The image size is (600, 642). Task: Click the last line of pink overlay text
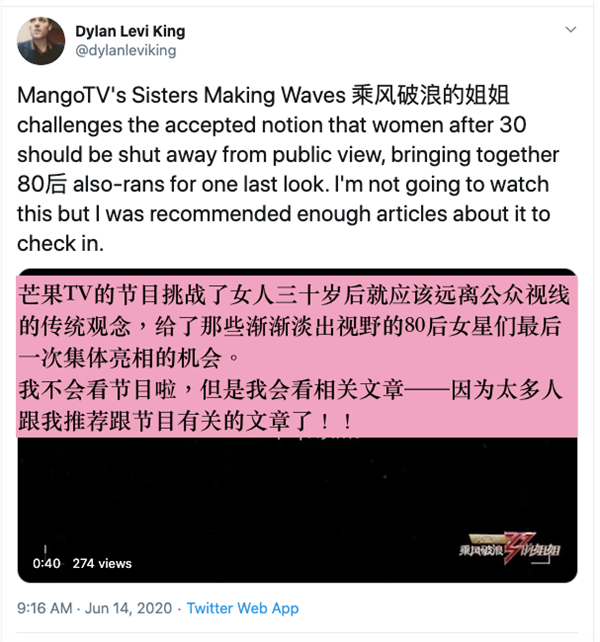[185, 420]
